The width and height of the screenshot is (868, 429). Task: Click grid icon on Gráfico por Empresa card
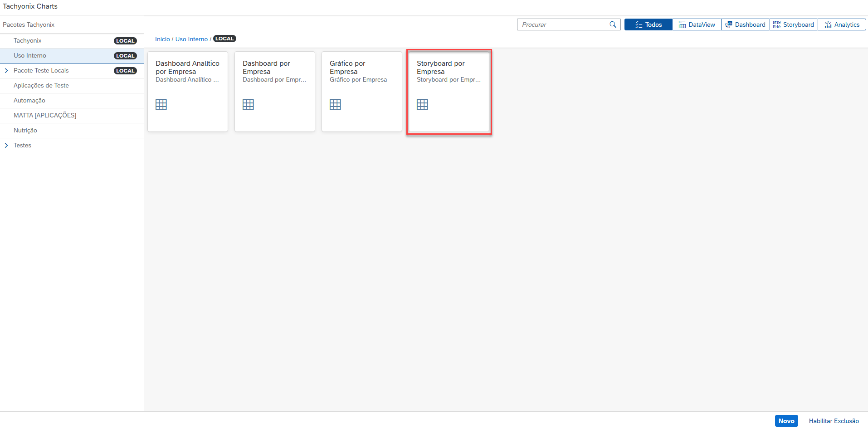(335, 105)
